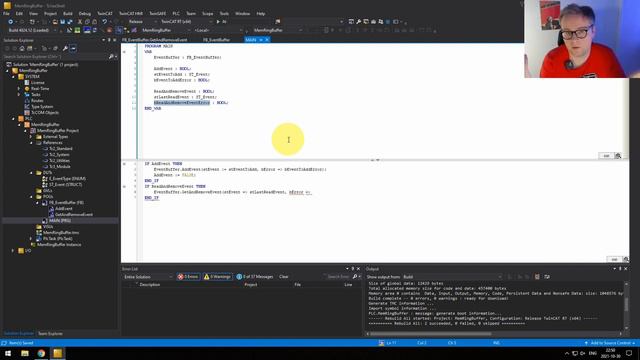Select TcCOM Objects tree item
Image resolution: width=640 pixels, height=360 pixels.
pyautogui.click(x=45, y=113)
